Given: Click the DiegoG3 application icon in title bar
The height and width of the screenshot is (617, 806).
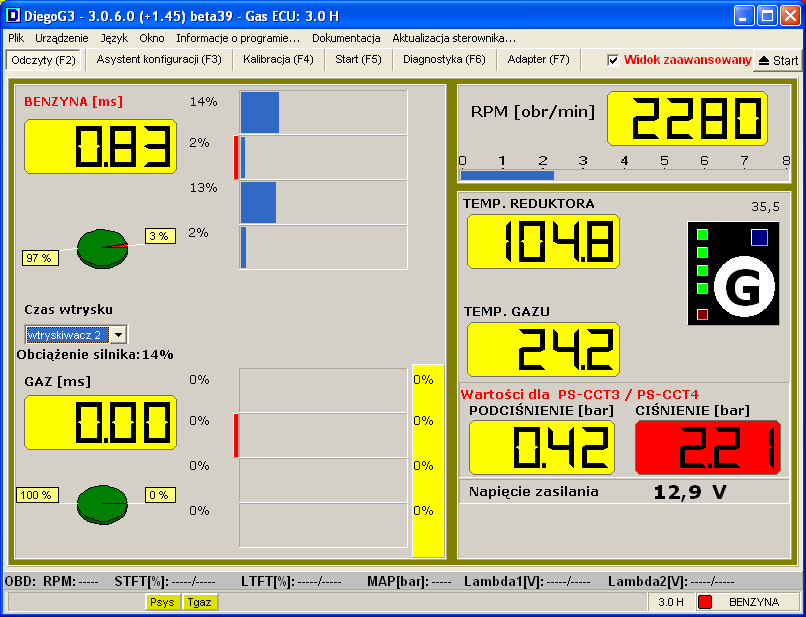Looking at the screenshot, I should (12, 16).
